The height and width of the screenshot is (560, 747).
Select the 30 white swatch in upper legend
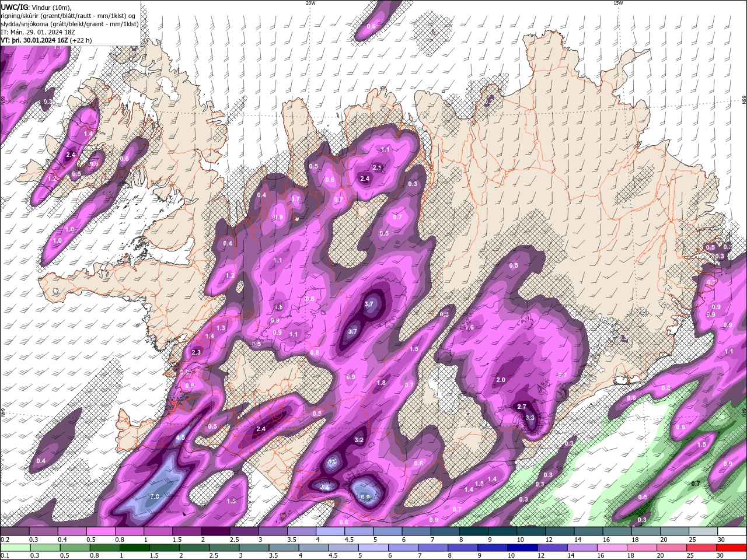click(x=732, y=531)
